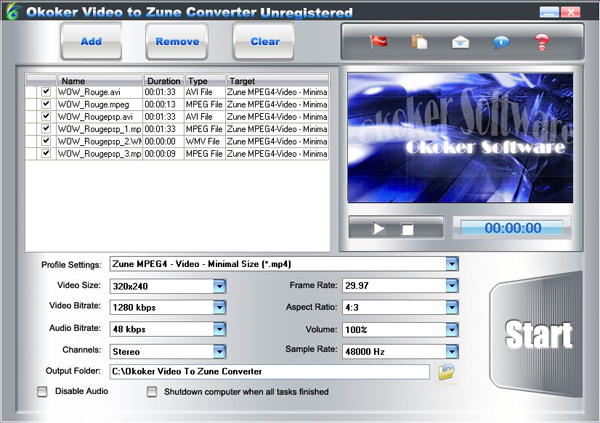Click the WMV File type cell
600x423 pixels.
(203, 141)
